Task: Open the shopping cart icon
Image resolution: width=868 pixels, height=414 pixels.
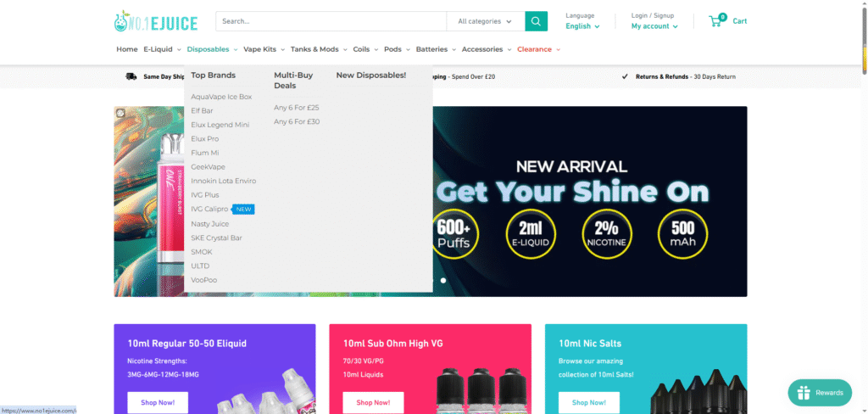Action: coord(717,20)
